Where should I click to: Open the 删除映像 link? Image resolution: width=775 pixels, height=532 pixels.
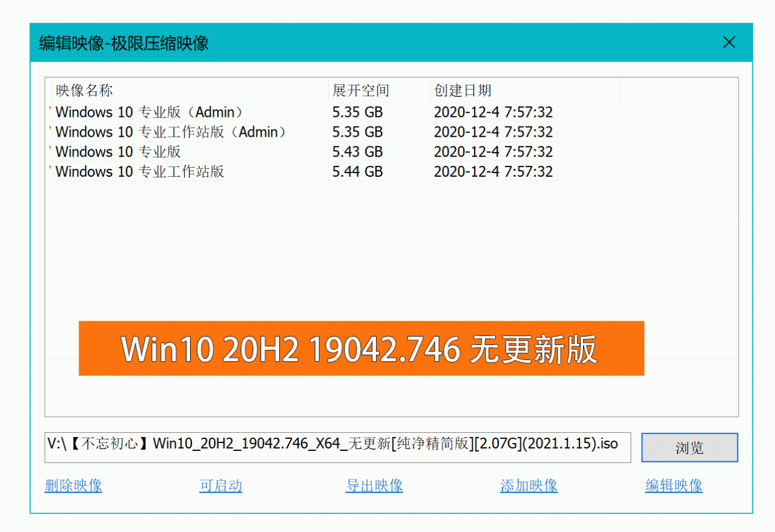point(73,485)
